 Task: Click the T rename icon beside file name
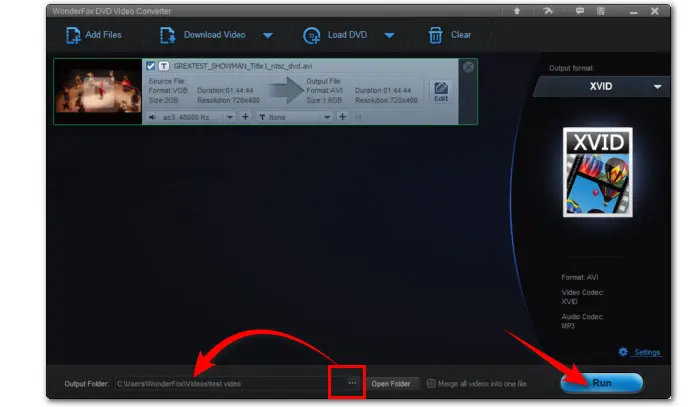tap(164, 66)
